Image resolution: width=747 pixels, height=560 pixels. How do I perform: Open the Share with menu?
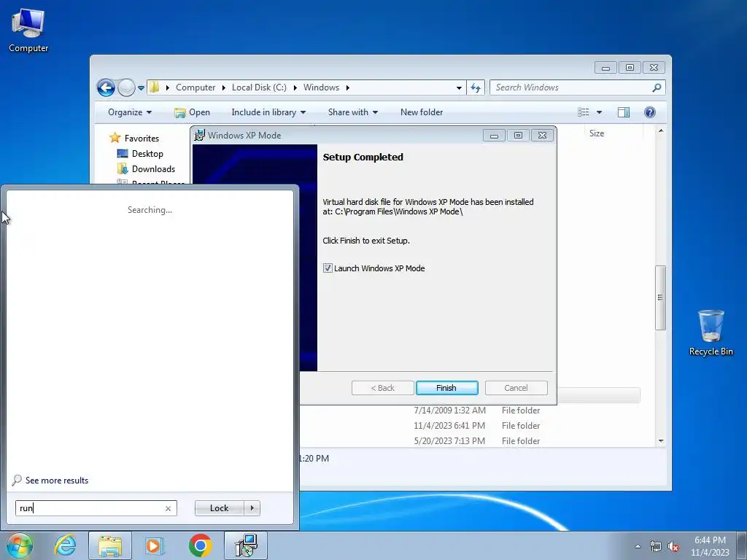coord(352,112)
